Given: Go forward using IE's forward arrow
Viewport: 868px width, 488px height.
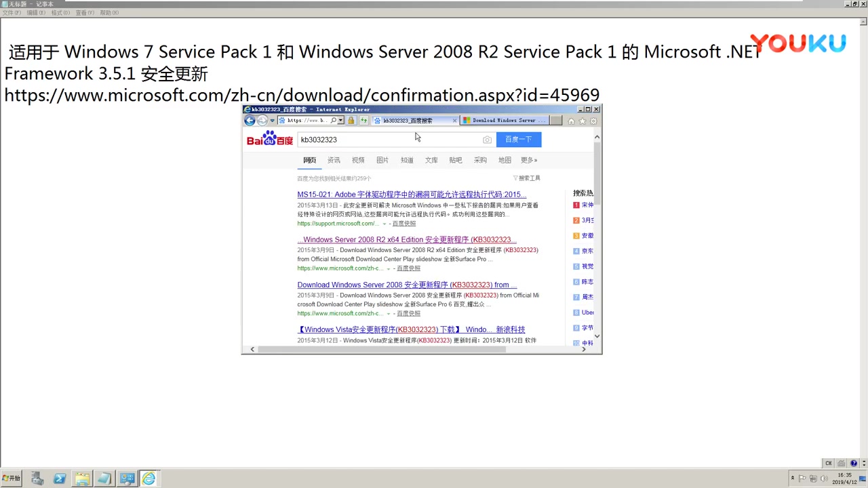Looking at the screenshot, I should click(x=262, y=121).
